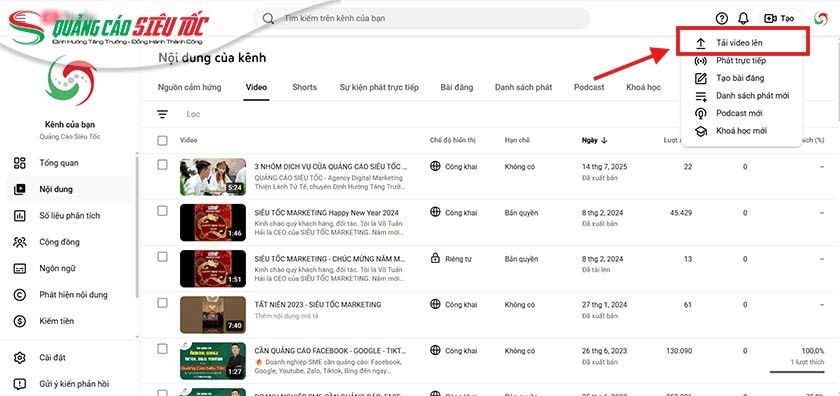
Task: Open Gửi ý kiến phản hồi in sidebar
Action: 70,384
